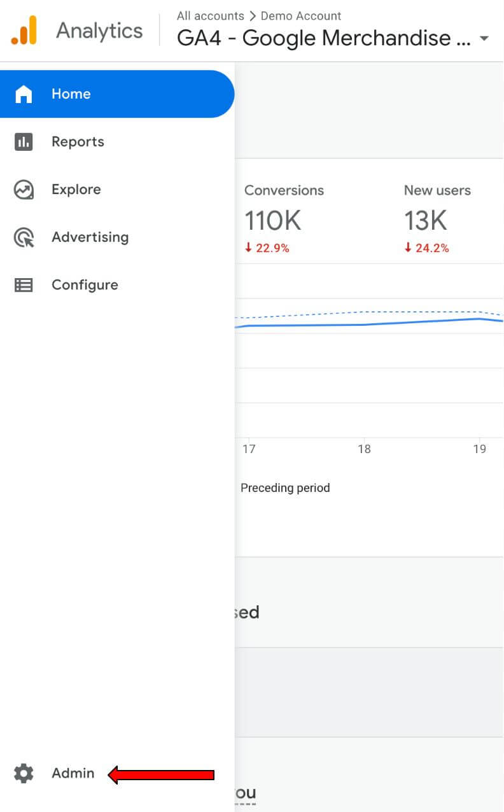Viewport: 504px width, 812px height.
Task: Open the Explore menu label
Action: pyautogui.click(x=76, y=190)
